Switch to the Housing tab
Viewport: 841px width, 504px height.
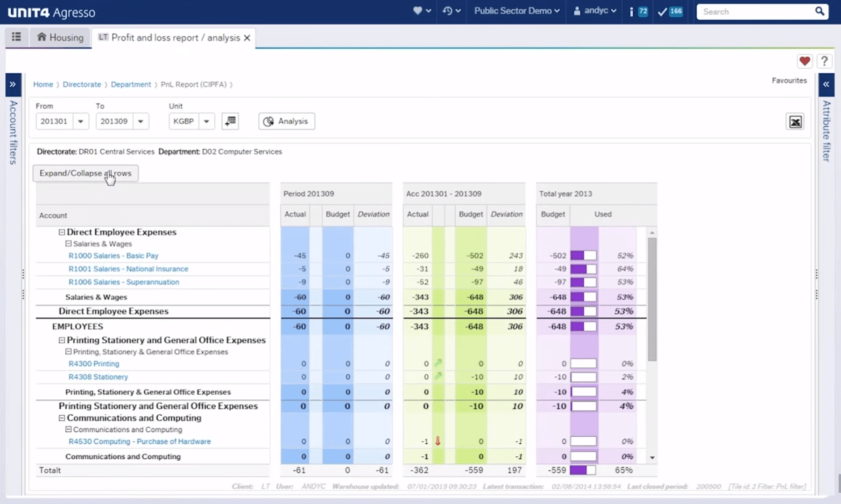pyautogui.click(x=60, y=37)
